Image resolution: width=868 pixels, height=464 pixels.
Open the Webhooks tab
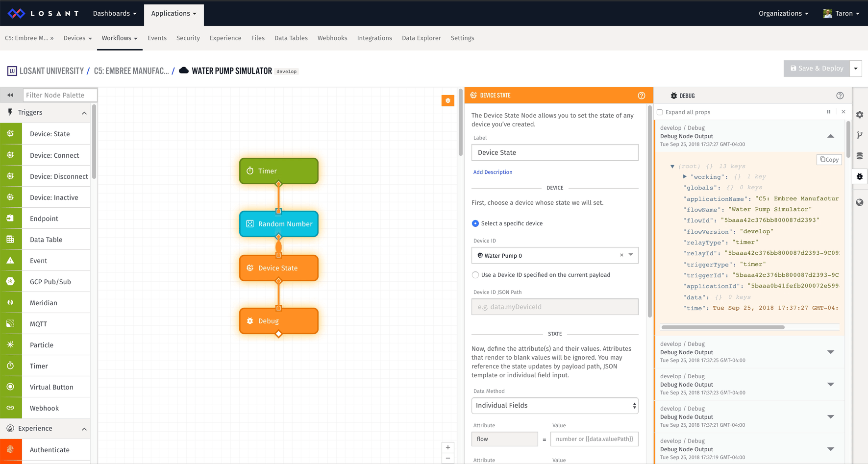click(x=332, y=38)
